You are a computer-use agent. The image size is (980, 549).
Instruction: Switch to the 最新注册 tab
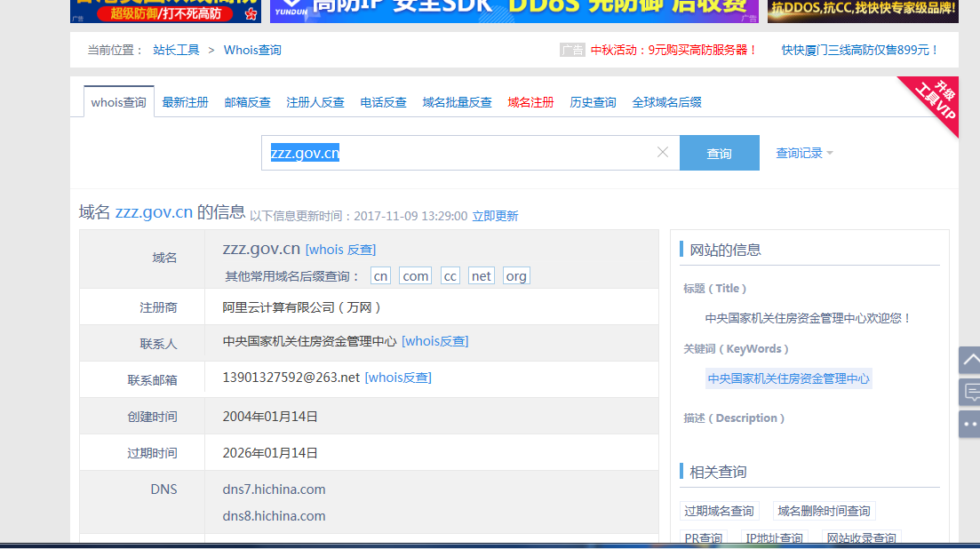click(x=185, y=102)
